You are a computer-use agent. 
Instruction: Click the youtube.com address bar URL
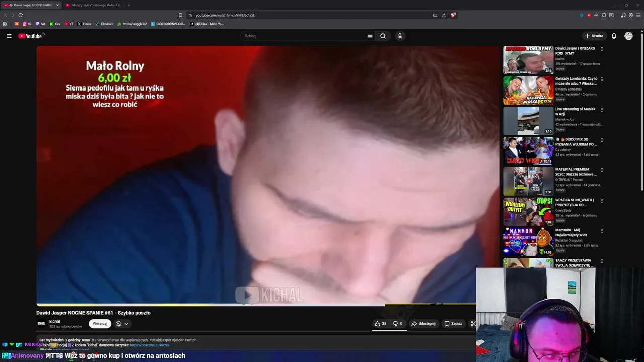coord(225,15)
